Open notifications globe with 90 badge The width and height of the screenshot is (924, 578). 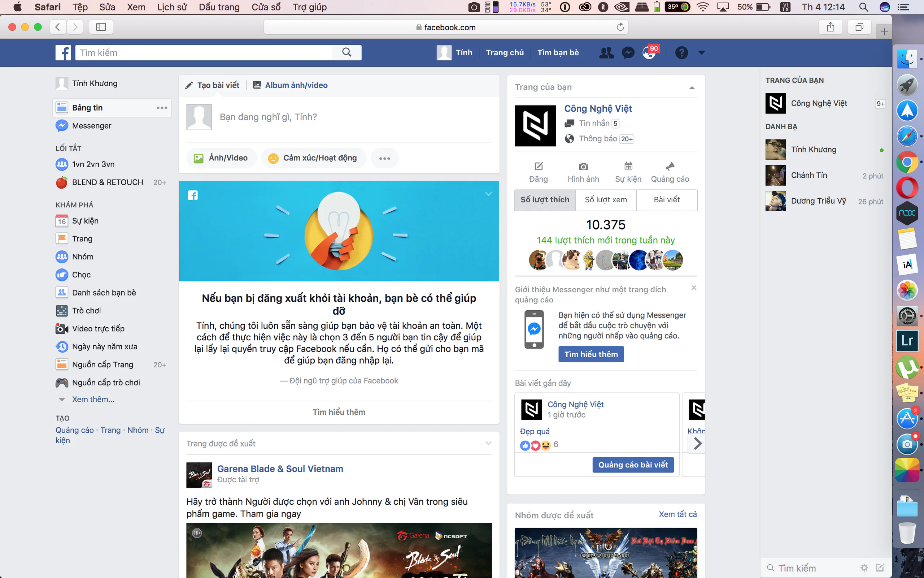click(649, 53)
